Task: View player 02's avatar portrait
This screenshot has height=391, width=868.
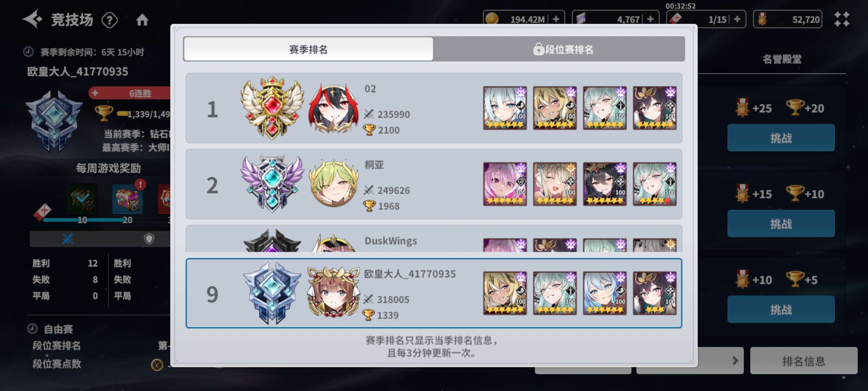Action: pyautogui.click(x=333, y=108)
